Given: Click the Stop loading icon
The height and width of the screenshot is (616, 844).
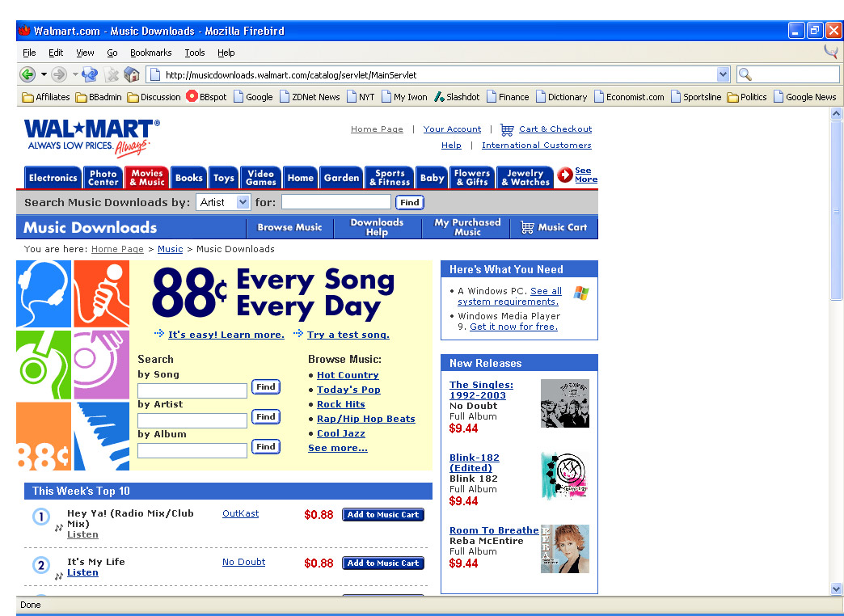Looking at the screenshot, I should coord(111,74).
